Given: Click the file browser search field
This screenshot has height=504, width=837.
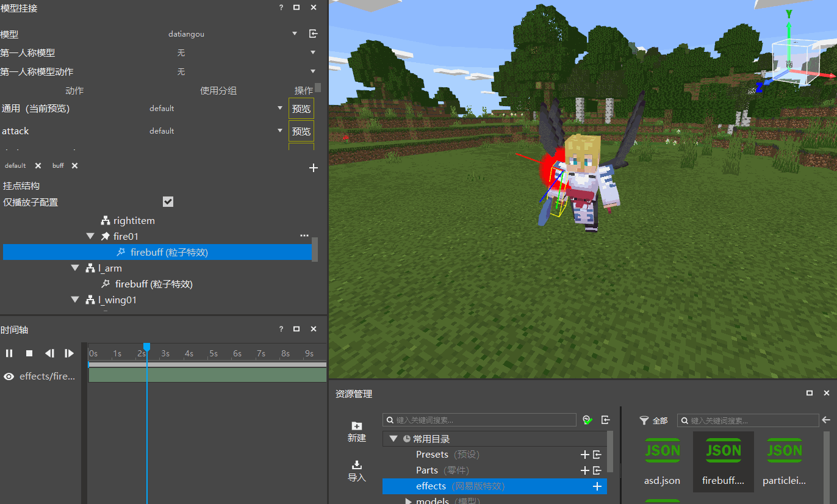Looking at the screenshot, I should (x=748, y=420).
